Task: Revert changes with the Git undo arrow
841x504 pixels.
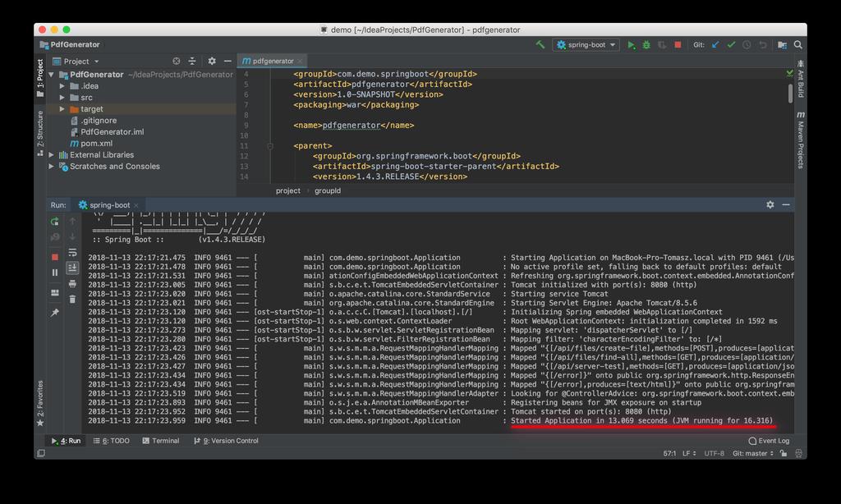Action: (x=762, y=45)
